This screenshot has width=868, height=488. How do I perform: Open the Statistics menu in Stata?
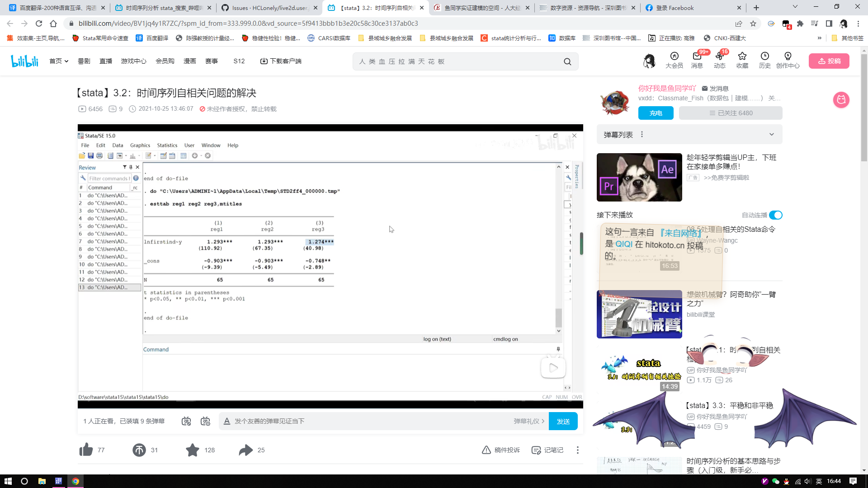[x=167, y=145]
